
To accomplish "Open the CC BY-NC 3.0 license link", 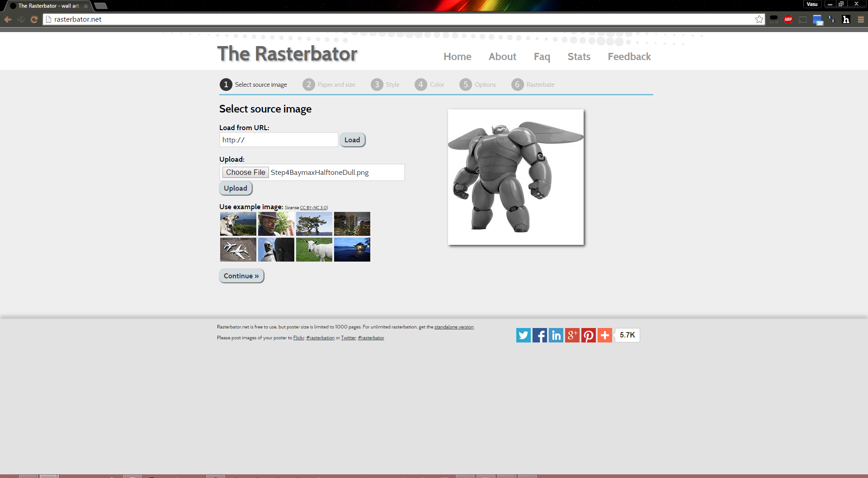I will click(x=313, y=208).
